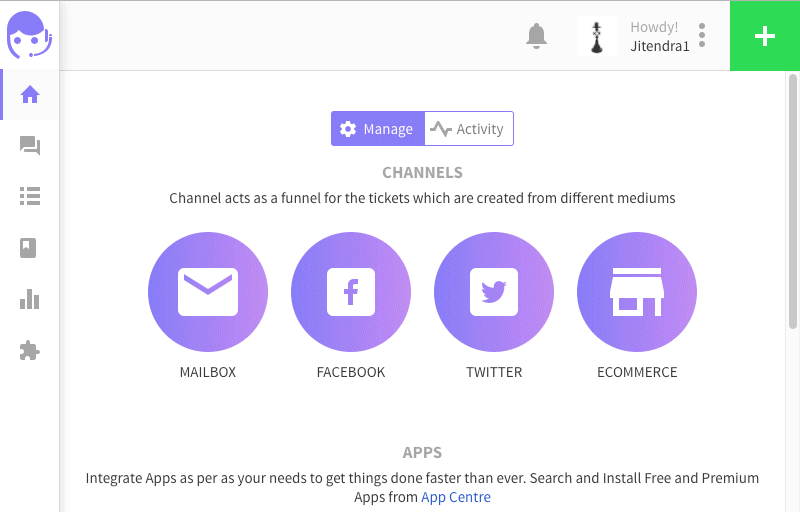Open the Apps puzzle piece sidebar icon

click(x=29, y=351)
